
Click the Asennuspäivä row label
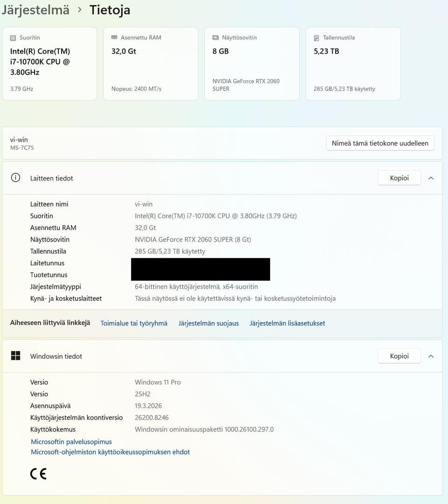pos(50,405)
